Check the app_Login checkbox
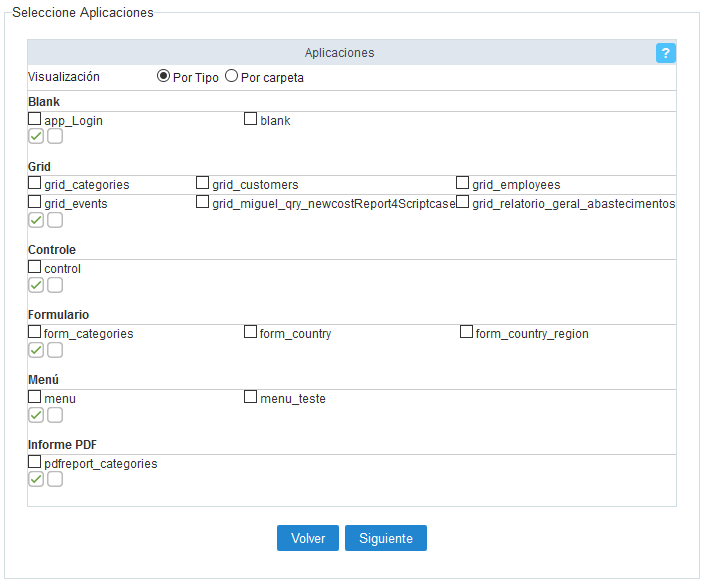This screenshot has width=705, height=584. (35, 120)
